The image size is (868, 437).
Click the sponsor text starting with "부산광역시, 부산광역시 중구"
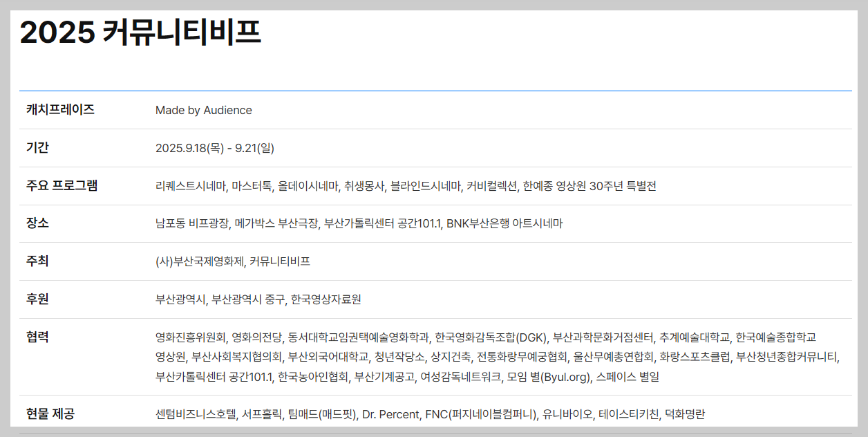(258, 300)
